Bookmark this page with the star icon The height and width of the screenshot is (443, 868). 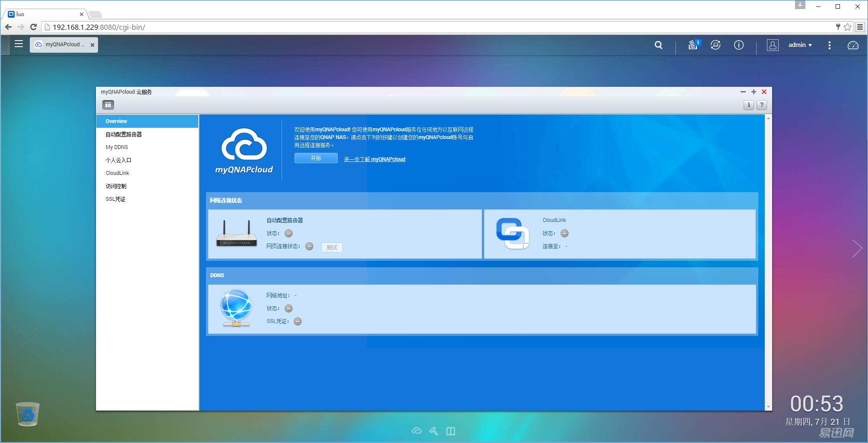[x=847, y=27]
